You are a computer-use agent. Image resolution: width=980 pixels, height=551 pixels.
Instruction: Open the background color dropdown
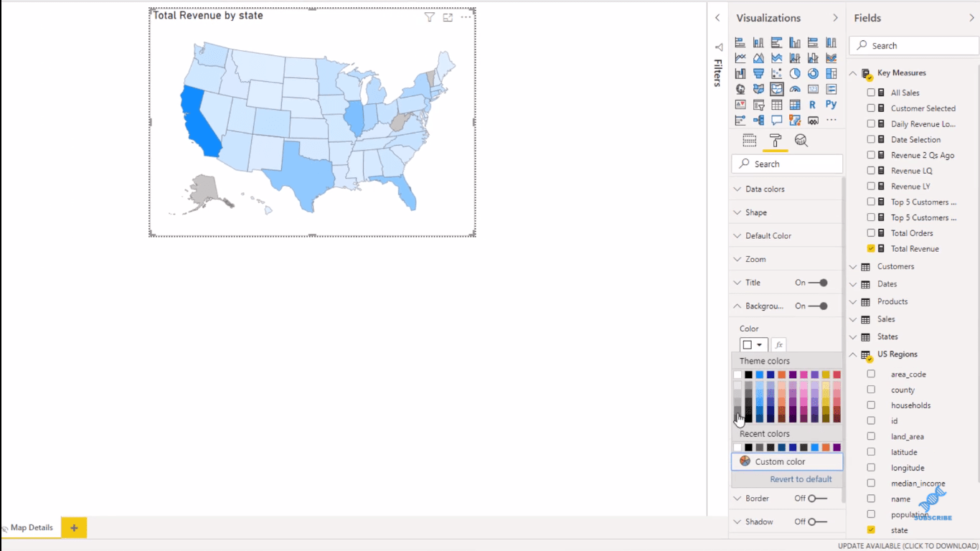click(x=754, y=345)
